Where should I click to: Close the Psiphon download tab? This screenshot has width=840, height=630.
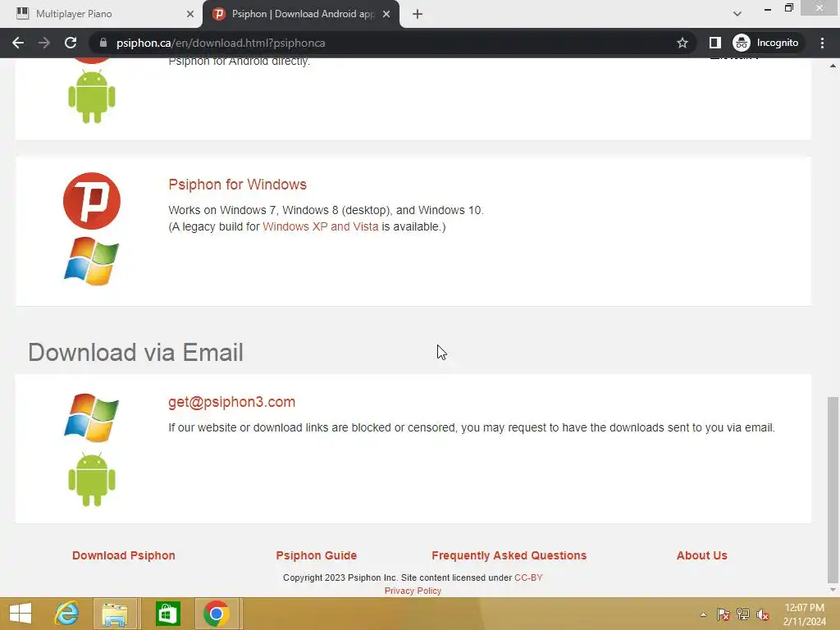(386, 14)
